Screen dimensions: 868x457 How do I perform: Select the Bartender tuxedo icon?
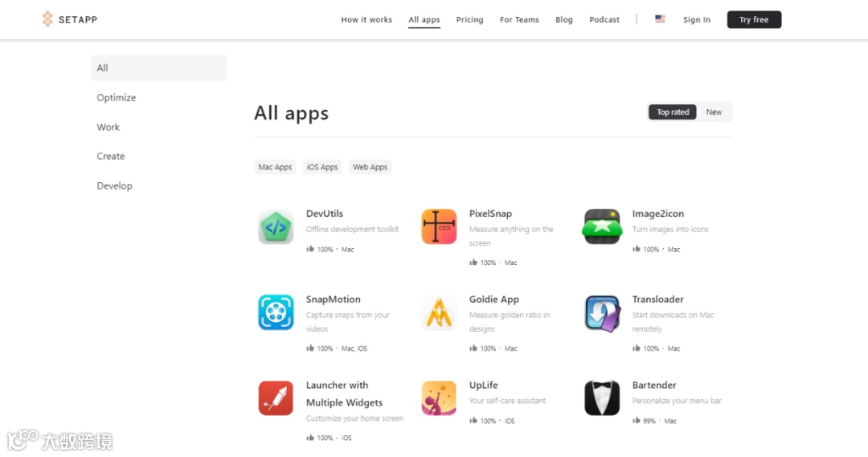tap(602, 398)
